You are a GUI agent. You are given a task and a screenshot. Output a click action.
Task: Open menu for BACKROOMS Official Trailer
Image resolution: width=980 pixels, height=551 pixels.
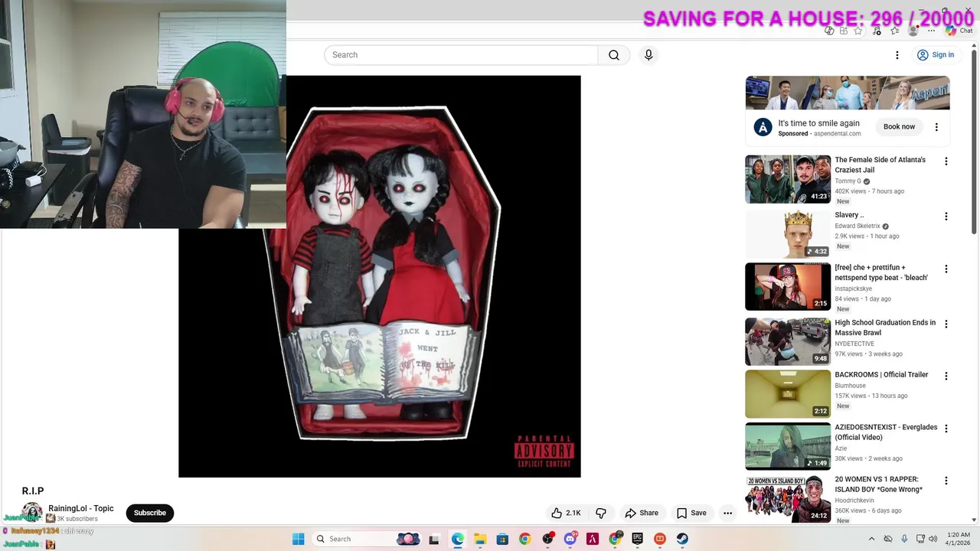[x=946, y=377]
